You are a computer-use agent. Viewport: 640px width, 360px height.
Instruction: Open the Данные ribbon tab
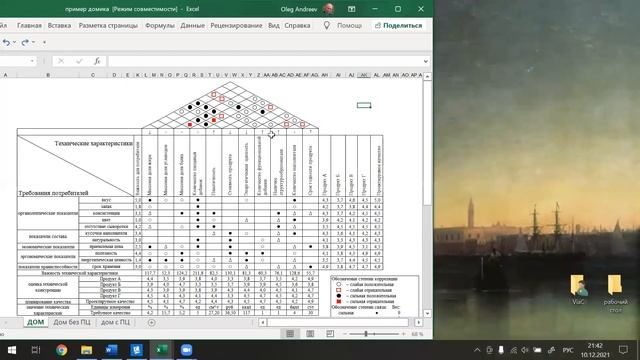[x=193, y=25]
